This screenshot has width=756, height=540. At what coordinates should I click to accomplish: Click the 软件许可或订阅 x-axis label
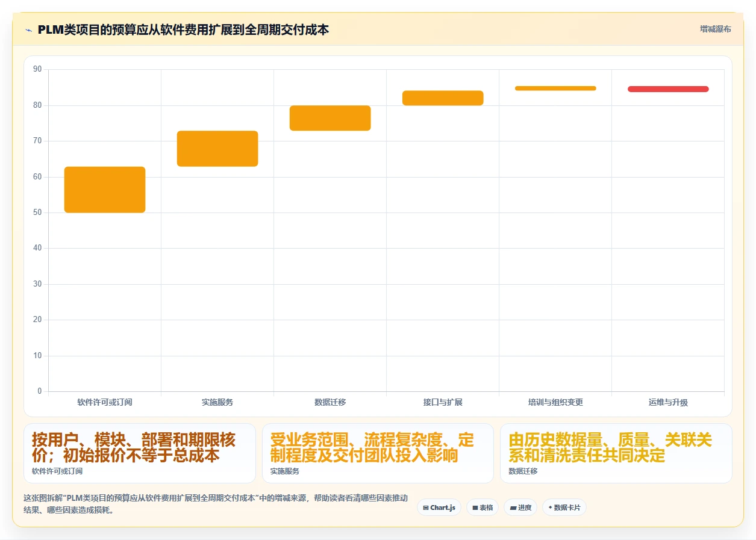pos(105,402)
